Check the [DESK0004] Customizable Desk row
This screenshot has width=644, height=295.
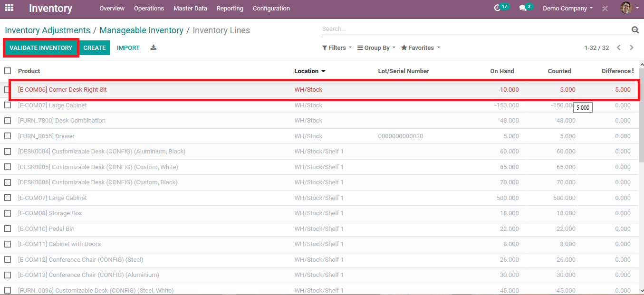[x=8, y=152]
